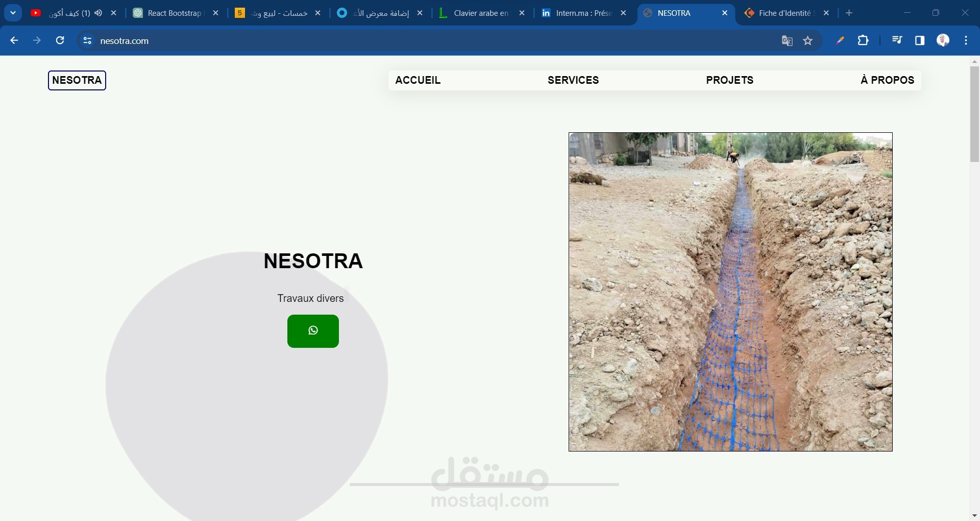The height and width of the screenshot is (521, 980).
Task: Switch to the YouTube كيف أكون tab
Action: (x=69, y=13)
